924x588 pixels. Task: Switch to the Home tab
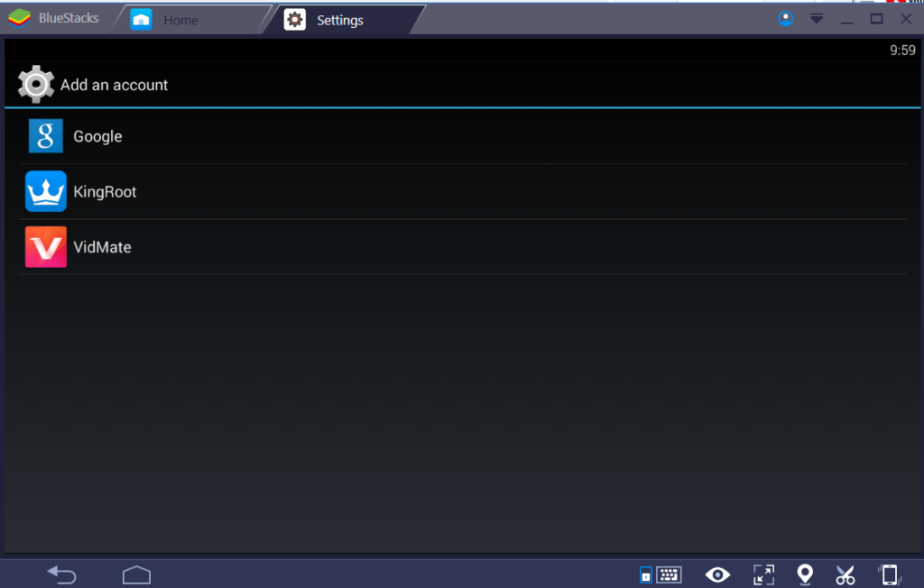click(x=191, y=20)
